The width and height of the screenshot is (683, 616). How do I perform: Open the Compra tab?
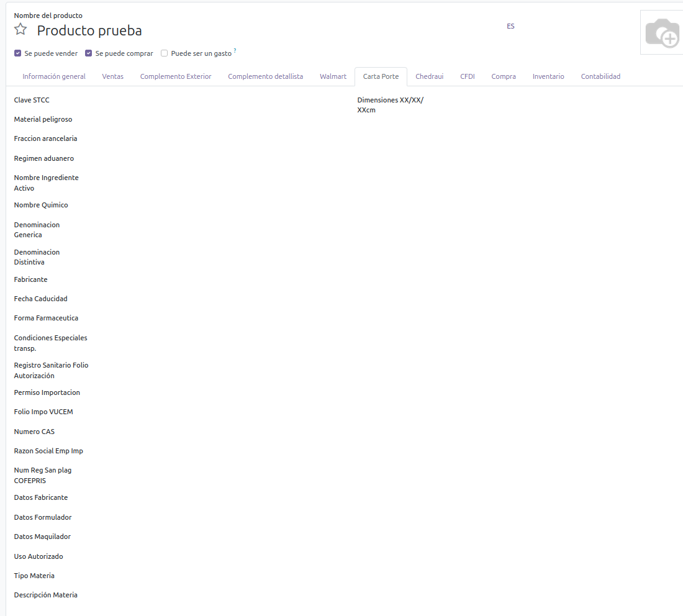coord(504,76)
